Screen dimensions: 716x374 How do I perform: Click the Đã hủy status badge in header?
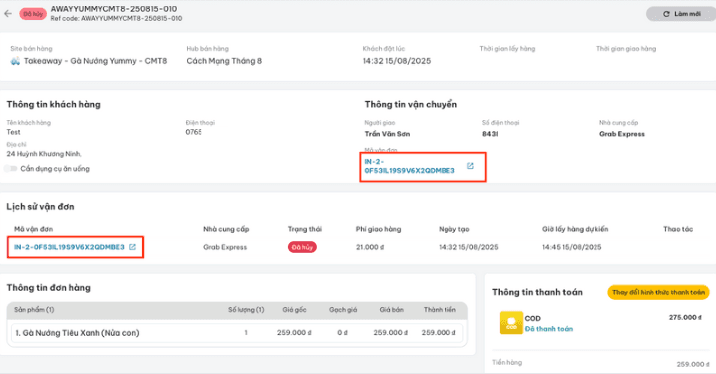tap(33, 14)
